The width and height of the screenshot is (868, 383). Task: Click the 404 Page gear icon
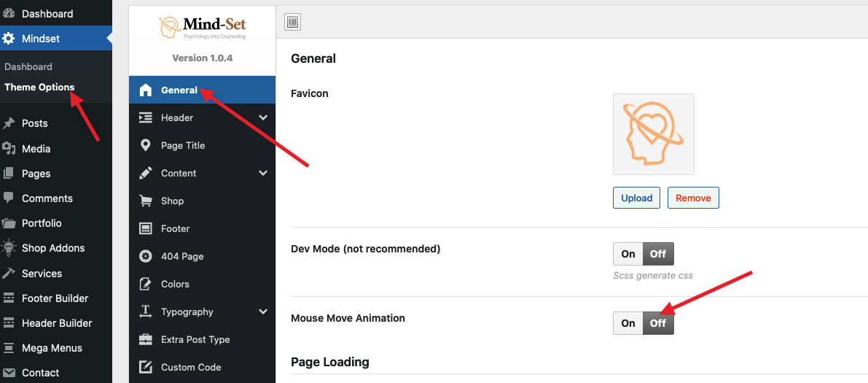tap(146, 256)
